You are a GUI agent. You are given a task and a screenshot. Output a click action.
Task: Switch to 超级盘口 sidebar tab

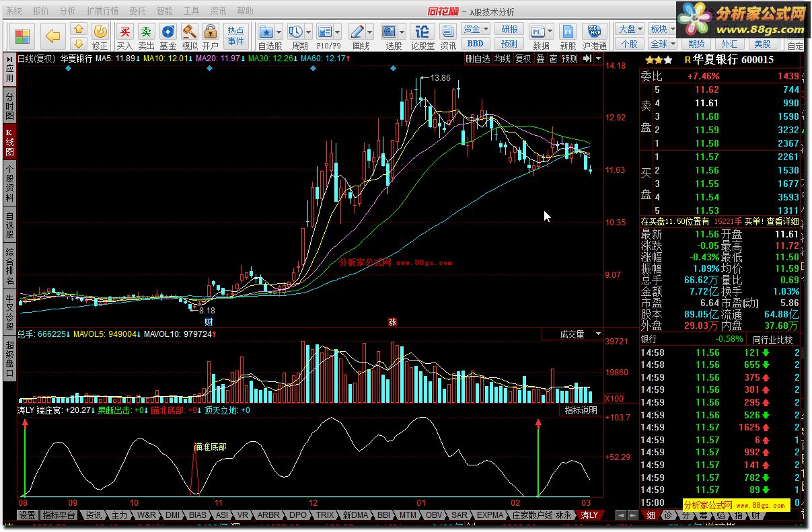pos(9,359)
